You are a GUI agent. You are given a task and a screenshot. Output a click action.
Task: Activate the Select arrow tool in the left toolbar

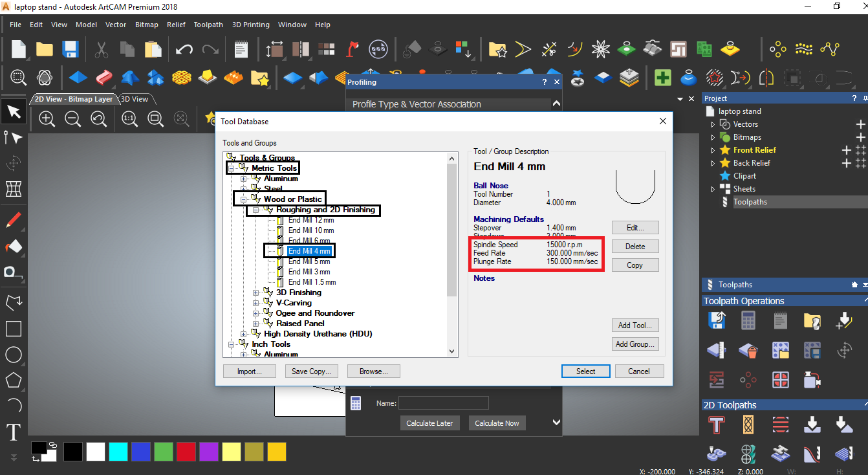[x=14, y=112]
